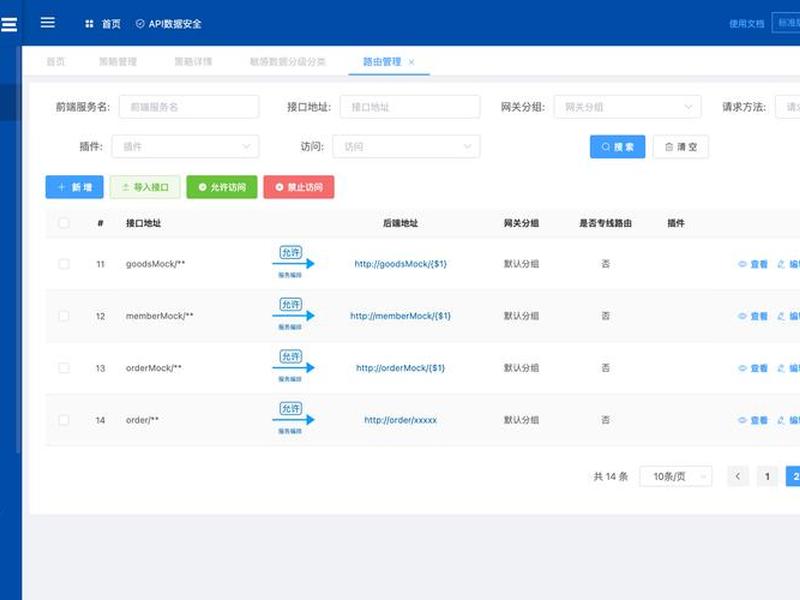Switch to the 敏感数据分级分类 tab

click(287, 62)
